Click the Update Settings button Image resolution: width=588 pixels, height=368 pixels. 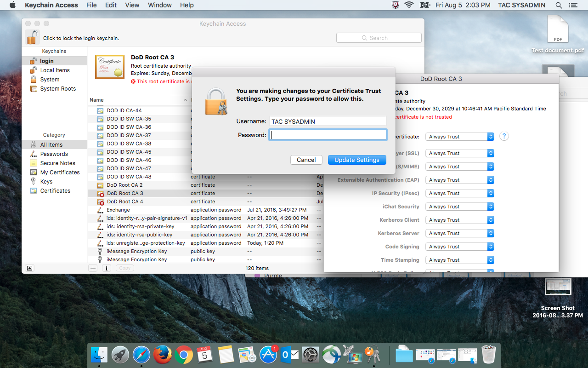(x=357, y=160)
